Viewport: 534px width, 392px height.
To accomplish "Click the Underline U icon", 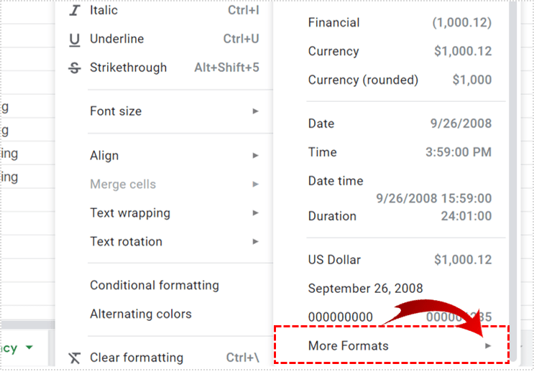I will (x=75, y=39).
